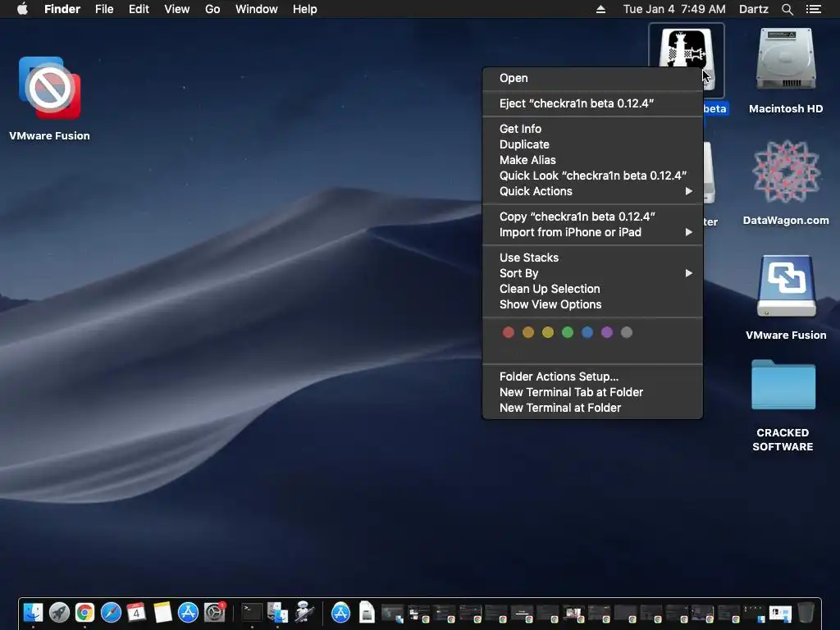Open Migration Assistant icon in Dock
The width and height of the screenshot is (840, 630).
tap(277, 612)
